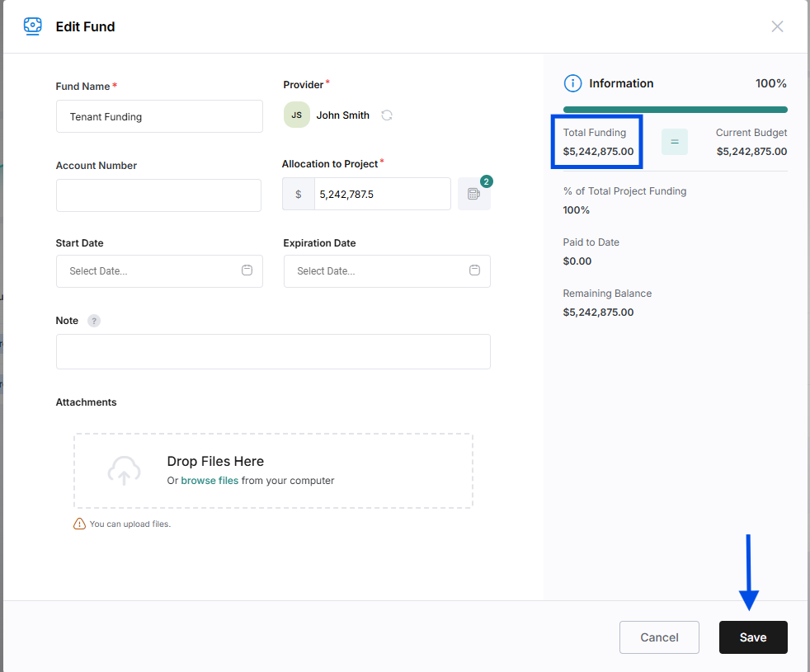Click the browse files link

pos(210,481)
